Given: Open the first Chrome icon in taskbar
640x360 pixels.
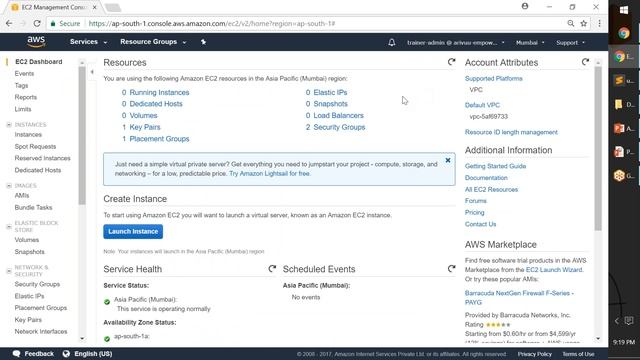Looking at the screenshot, I should click(624, 33).
